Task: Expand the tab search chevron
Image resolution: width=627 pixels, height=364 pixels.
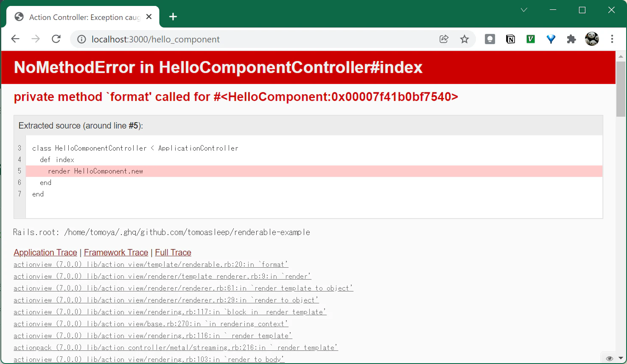Action: [x=524, y=10]
